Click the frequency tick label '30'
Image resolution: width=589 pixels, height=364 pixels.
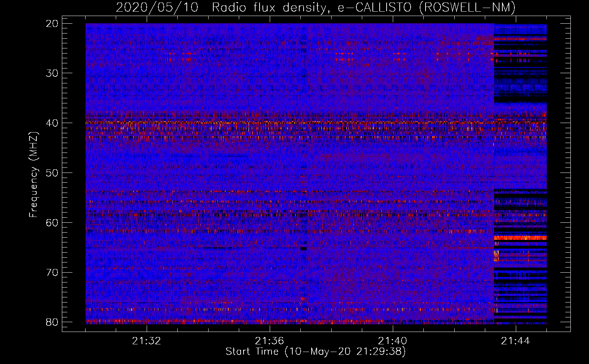tap(52, 74)
